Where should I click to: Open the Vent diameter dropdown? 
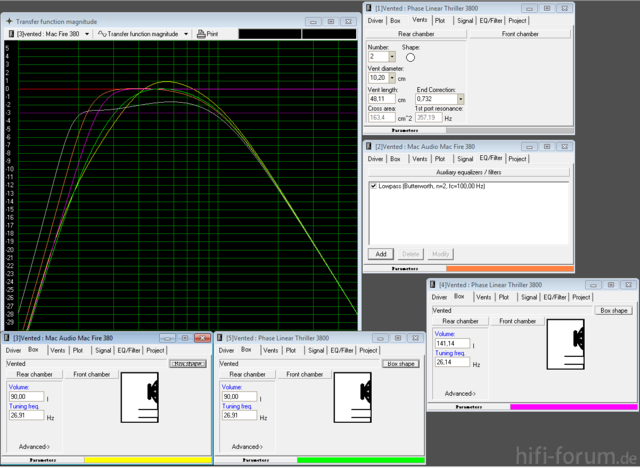click(x=392, y=78)
